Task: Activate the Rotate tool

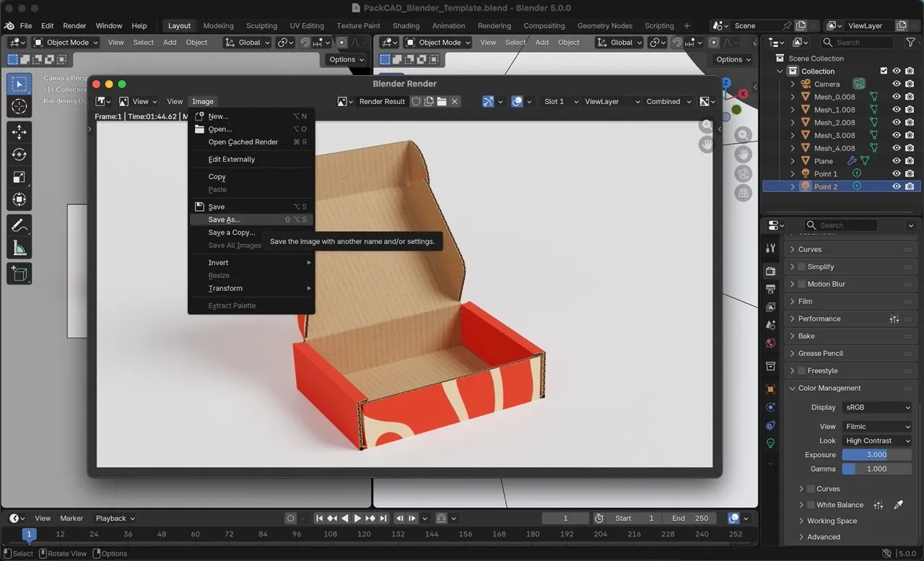Action: coord(19,154)
